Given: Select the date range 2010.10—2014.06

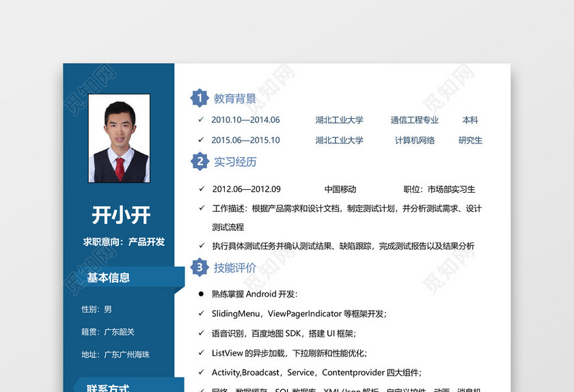Looking at the screenshot, I should 245,120.
